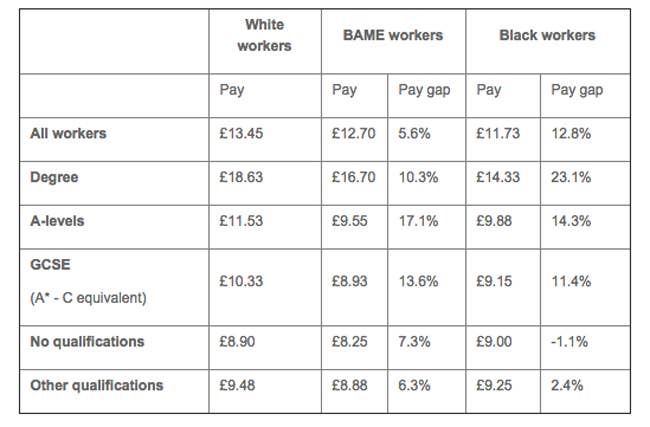The height and width of the screenshot is (427, 650).
Task: Click the Degree row label
Action: click(54, 177)
